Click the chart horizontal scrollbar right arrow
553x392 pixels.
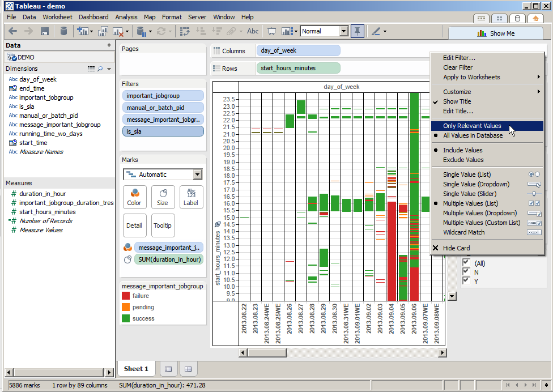pos(443,352)
